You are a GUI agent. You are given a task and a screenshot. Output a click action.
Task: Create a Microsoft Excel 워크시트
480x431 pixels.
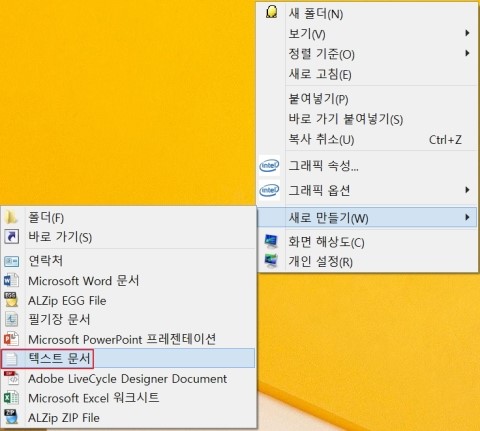click(x=128, y=398)
